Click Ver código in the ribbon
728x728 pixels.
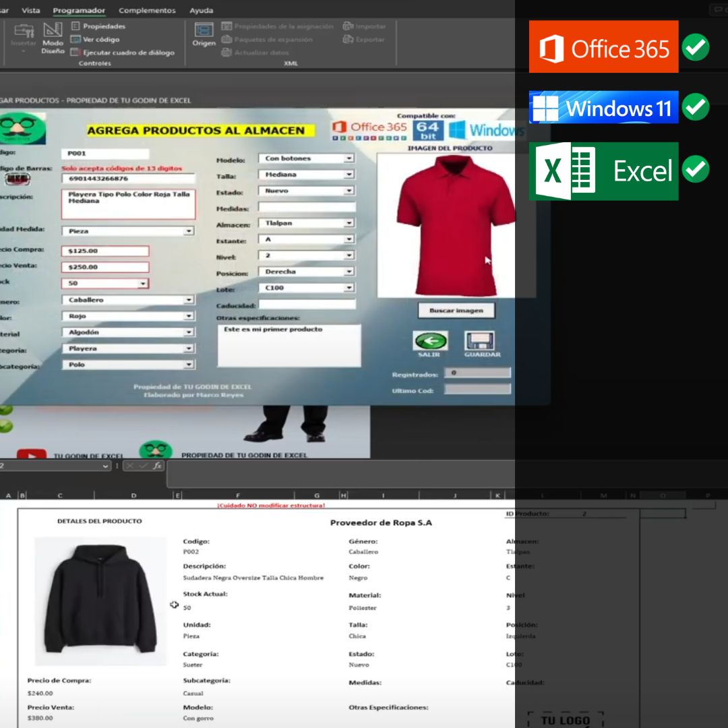click(x=95, y=40)
